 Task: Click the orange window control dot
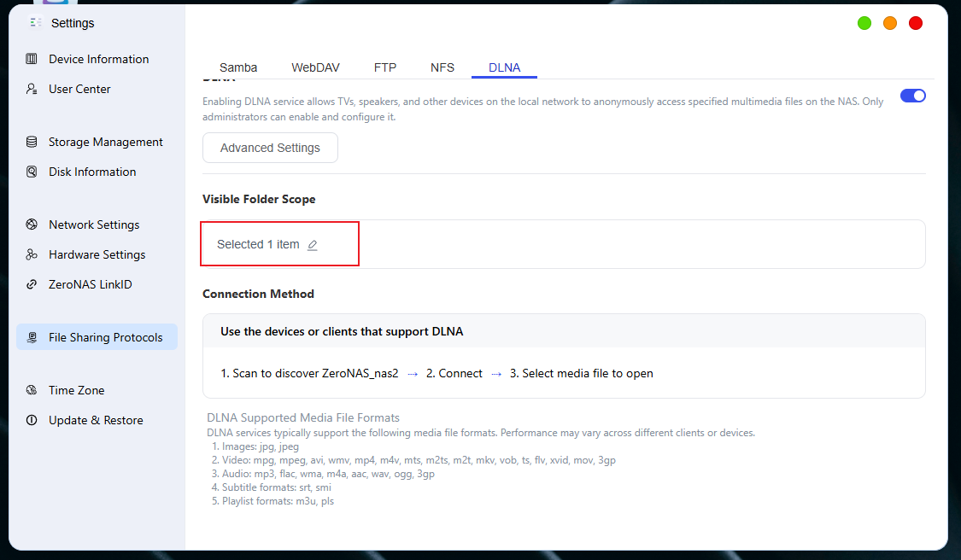coord(890,23)
